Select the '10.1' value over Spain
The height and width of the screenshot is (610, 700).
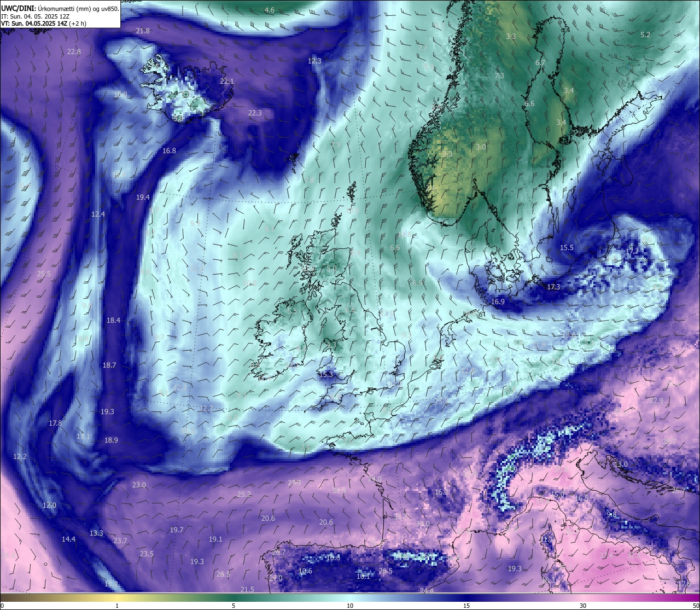tap(363, 577)
